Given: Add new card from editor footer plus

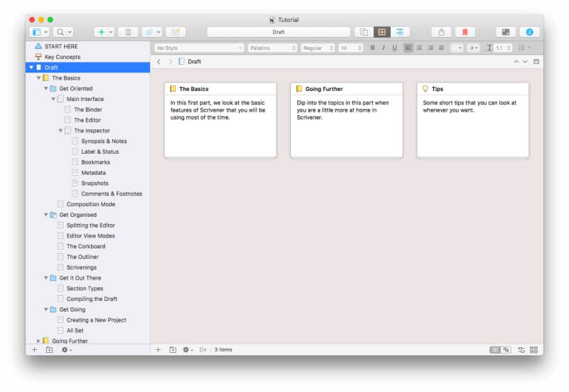Looking at the screenshot, I should pyautogui.click(x=158, y=350).
